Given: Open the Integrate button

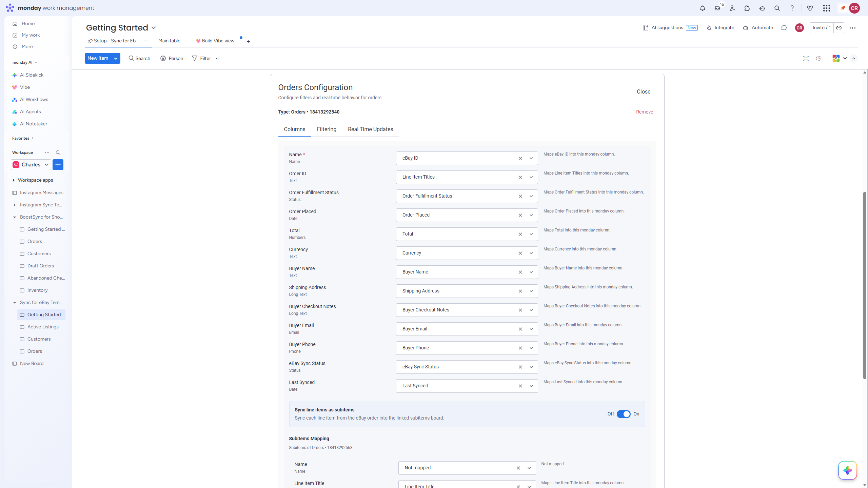Looking at the screenshot, I should coord(720,28).
